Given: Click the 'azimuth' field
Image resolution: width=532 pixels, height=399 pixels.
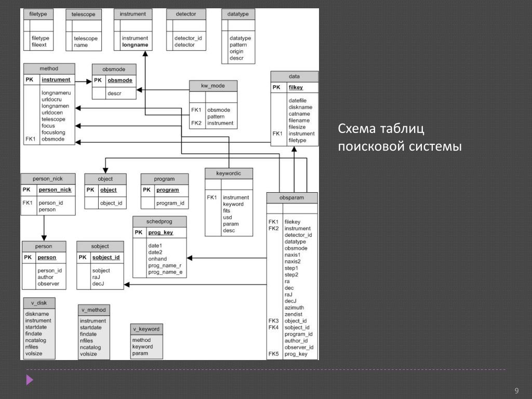Looking at the screenshot, I should pyautogui.click(x=294, y=308).
